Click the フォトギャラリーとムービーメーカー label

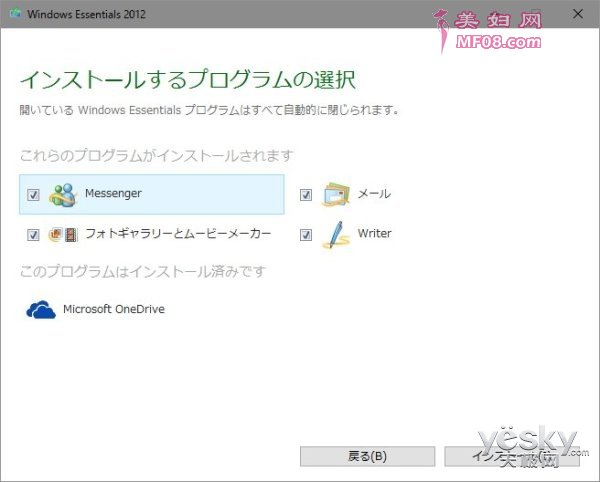click(x=178, y=233)
